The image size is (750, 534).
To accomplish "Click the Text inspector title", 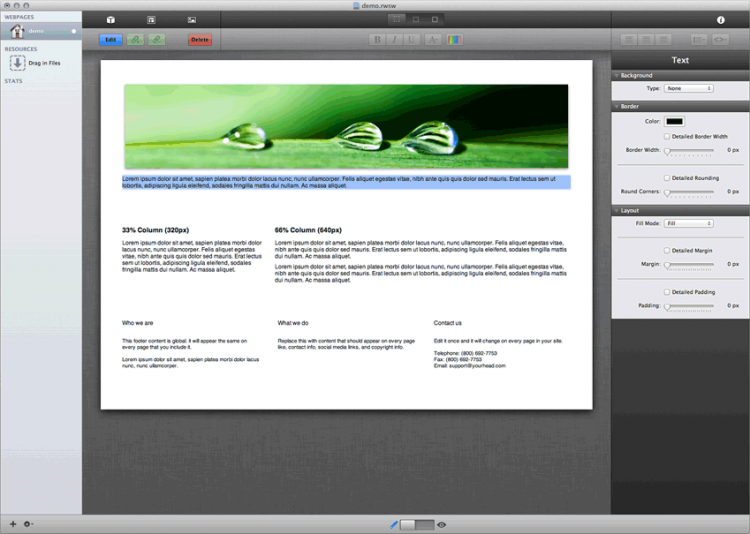I will (680, 60).
